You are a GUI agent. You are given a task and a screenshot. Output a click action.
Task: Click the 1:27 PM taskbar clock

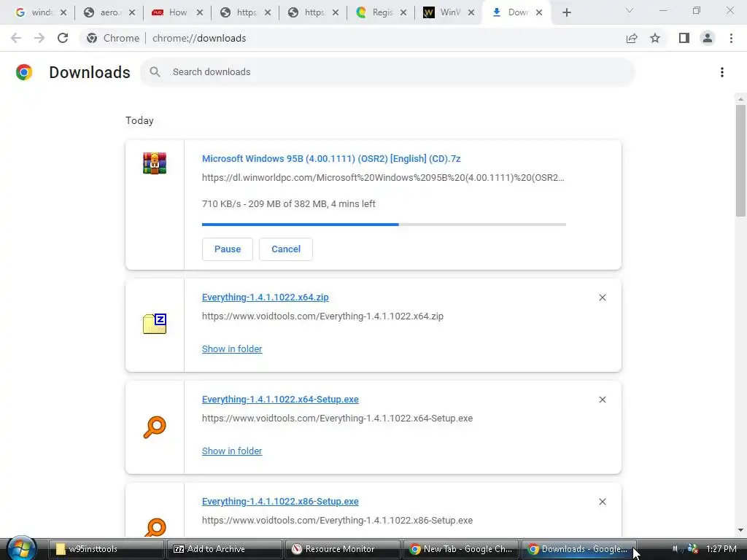tap(721, 549)
